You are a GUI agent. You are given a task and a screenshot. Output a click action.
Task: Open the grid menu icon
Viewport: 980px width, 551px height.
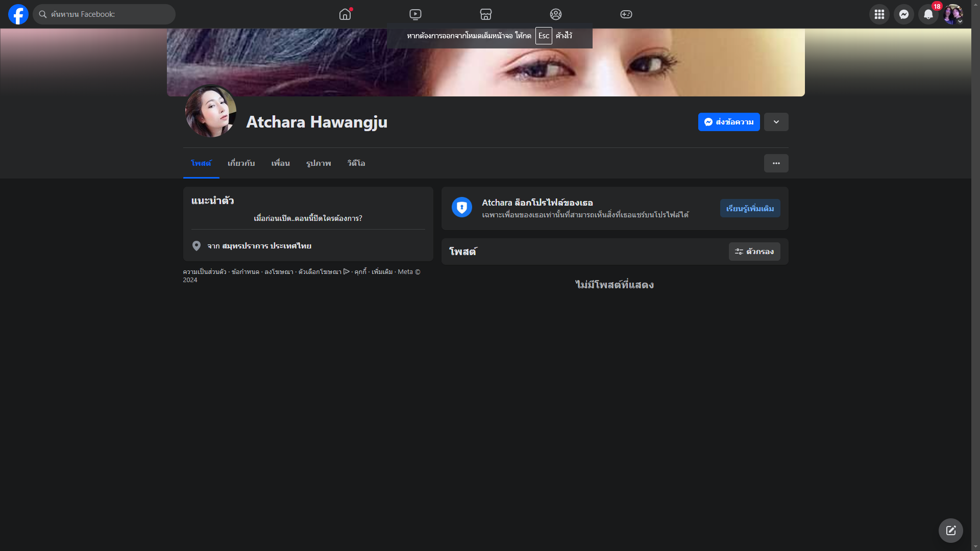[x=879, y=14]
